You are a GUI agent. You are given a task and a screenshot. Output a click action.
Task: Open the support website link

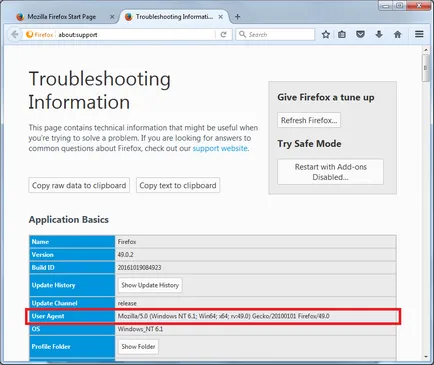220,148
